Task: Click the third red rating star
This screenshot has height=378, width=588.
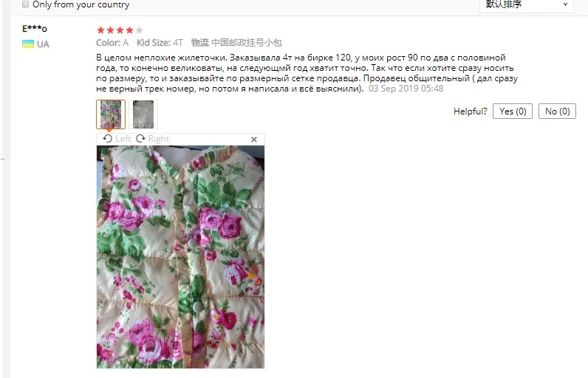Action: pos(120,30)
